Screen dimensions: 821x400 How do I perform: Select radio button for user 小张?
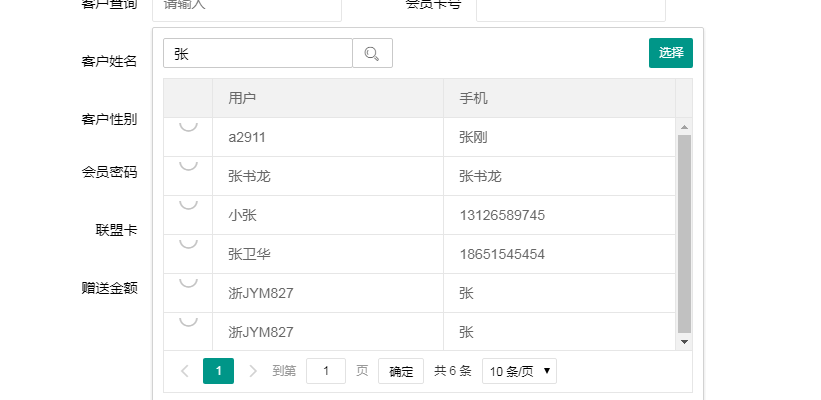(188, 204)
